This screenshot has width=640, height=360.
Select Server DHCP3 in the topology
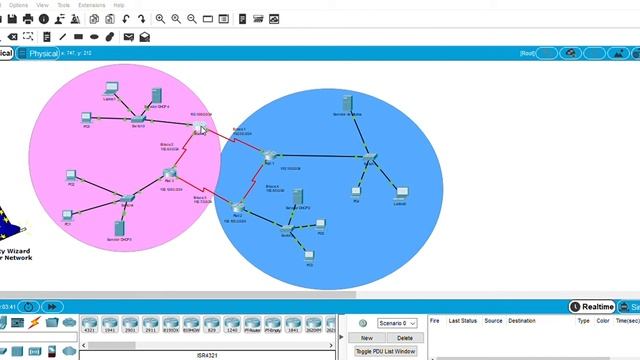[x=119, y=229]
